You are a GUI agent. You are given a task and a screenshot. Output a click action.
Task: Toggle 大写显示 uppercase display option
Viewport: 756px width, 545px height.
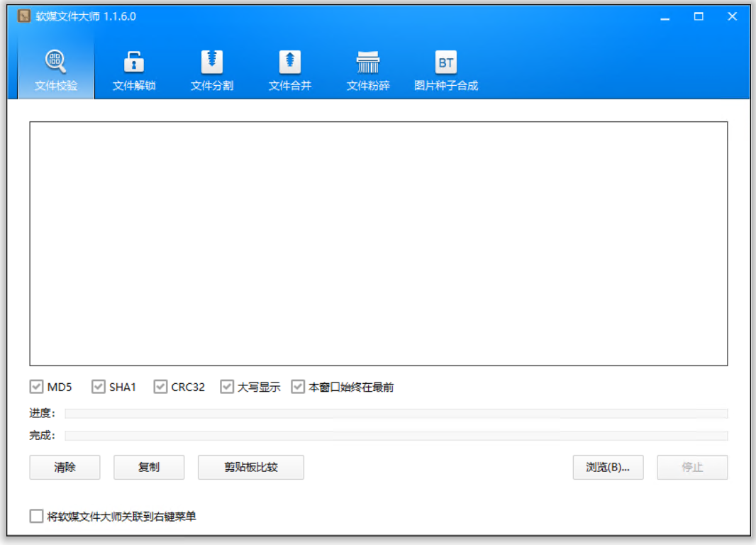(x=227, y=387)
